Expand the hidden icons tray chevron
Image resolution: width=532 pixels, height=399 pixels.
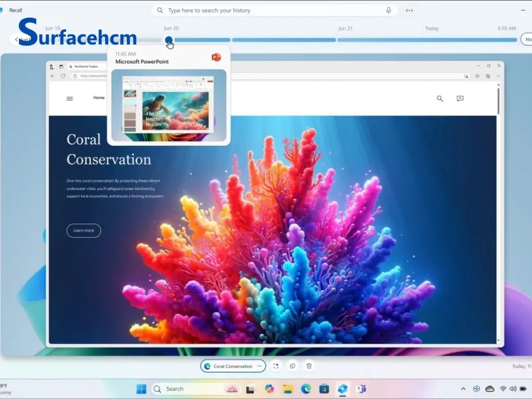click(x=463, y=389)
